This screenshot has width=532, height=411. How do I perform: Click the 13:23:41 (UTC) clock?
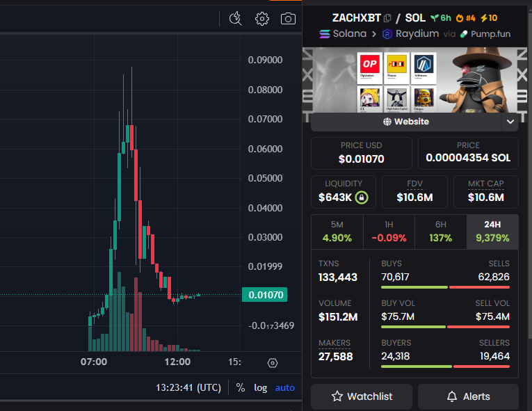pos(188,387)
